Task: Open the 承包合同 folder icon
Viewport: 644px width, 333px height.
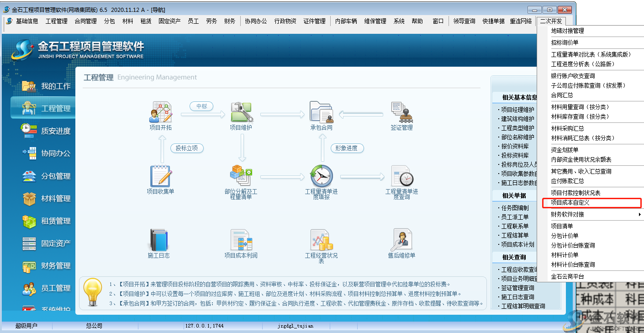Action: click(x=321, y=112)
